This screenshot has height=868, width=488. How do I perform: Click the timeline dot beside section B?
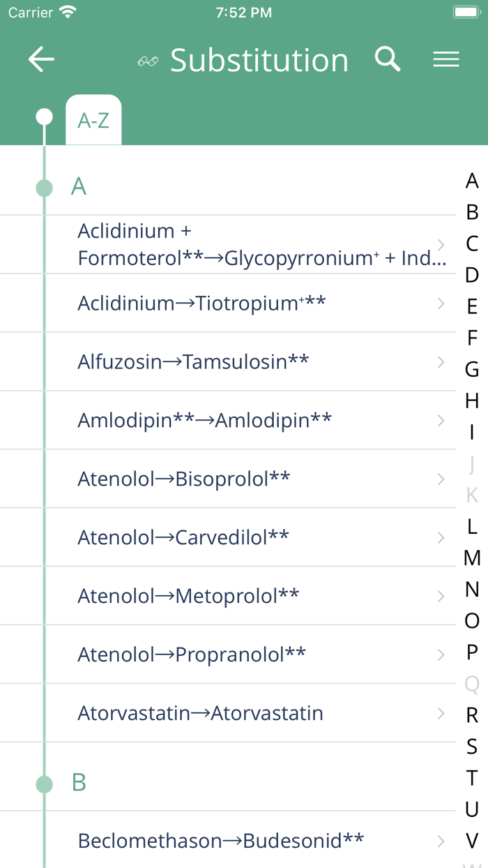pyautogui.click(x=44, y=783)
